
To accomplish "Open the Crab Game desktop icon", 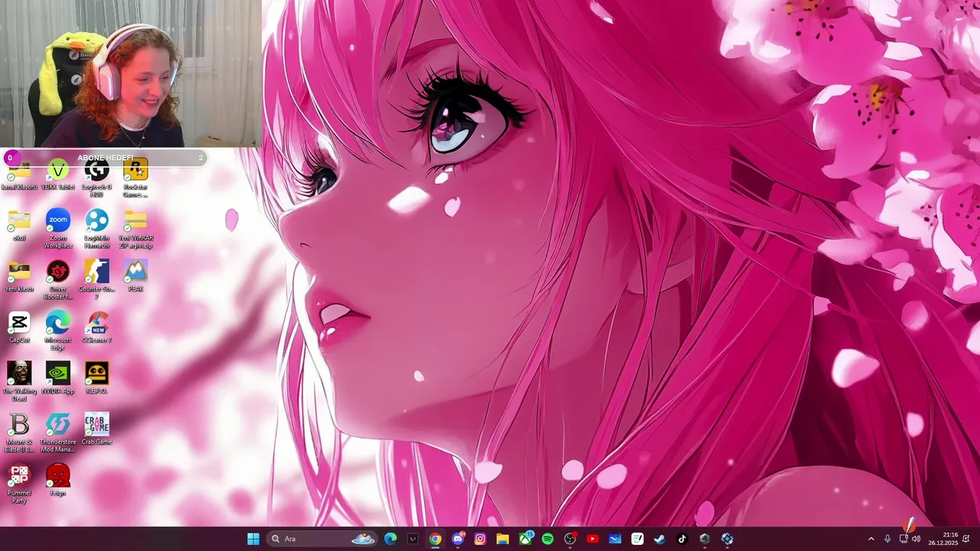I will coord(96,429).
